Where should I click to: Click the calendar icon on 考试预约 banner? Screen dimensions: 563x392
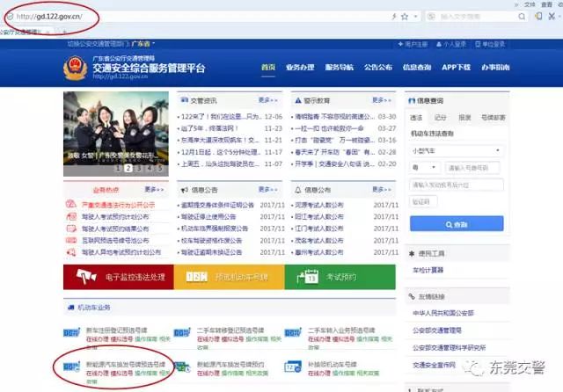coord(308,277)
